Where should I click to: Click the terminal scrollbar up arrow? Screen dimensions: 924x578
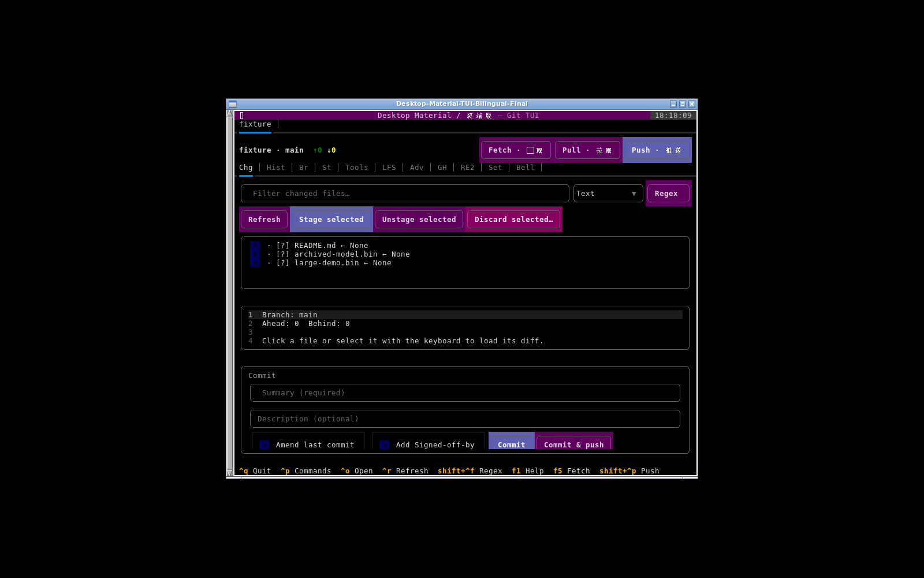pos(230,113)
